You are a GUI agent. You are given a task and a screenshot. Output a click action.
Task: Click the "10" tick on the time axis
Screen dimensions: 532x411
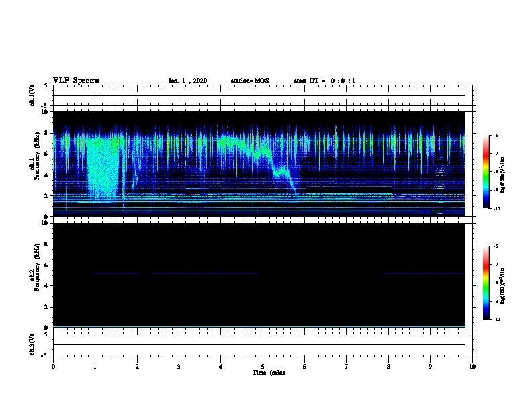pyautogui.click(x=472, y=366)
